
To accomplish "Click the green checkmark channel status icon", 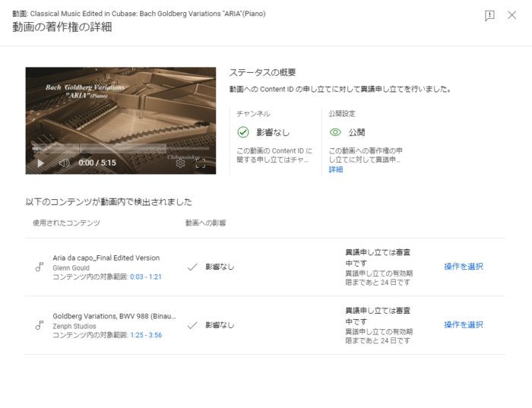I will (243, 132).
